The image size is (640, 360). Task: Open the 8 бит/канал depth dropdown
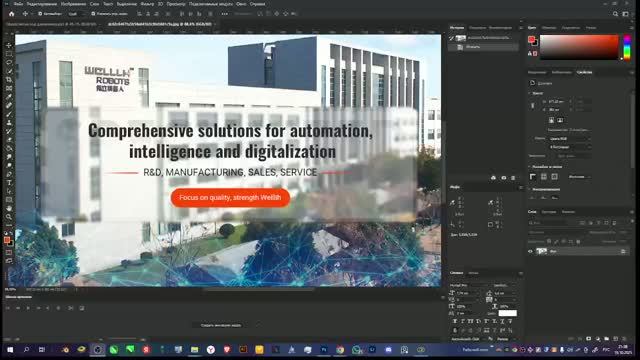coord(570,147)
